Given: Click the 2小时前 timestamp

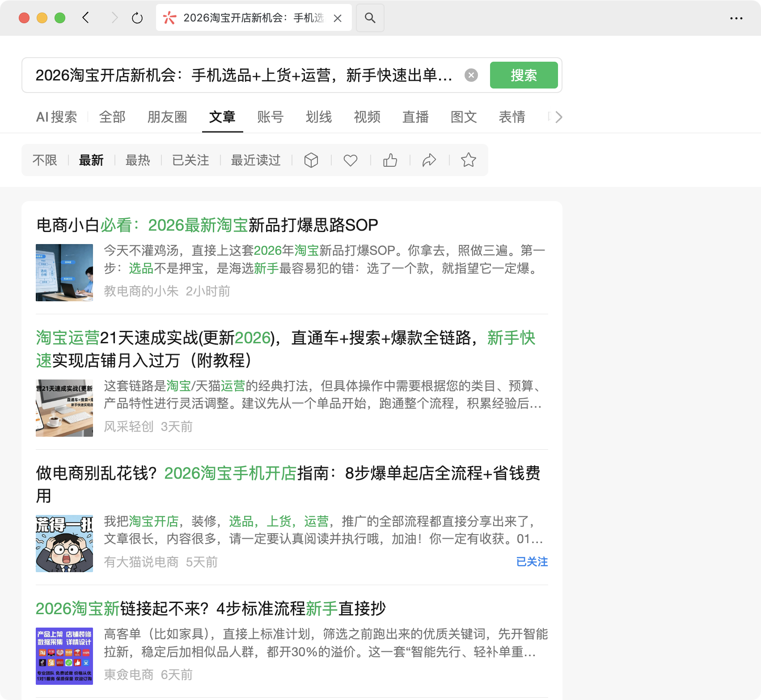Looking at the screenshot, I should [x=208, y=291].
